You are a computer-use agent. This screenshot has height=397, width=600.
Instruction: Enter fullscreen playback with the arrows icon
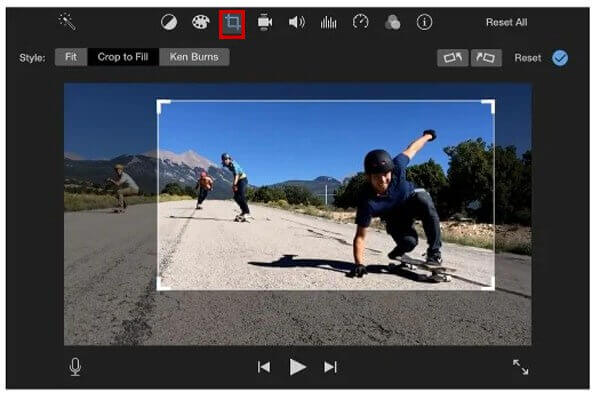tap(520, 367)
